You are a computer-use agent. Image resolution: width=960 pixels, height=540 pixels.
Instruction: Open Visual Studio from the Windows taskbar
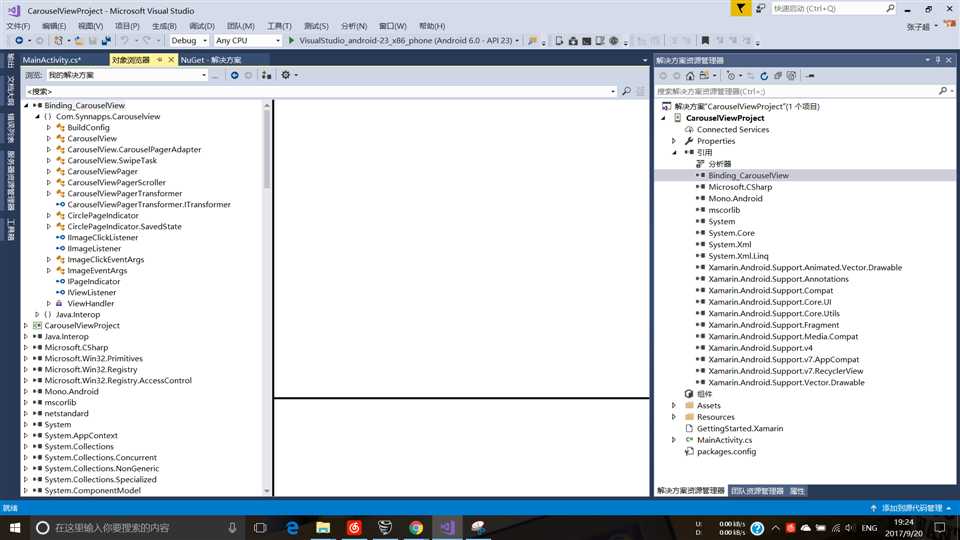pos(447,527)
